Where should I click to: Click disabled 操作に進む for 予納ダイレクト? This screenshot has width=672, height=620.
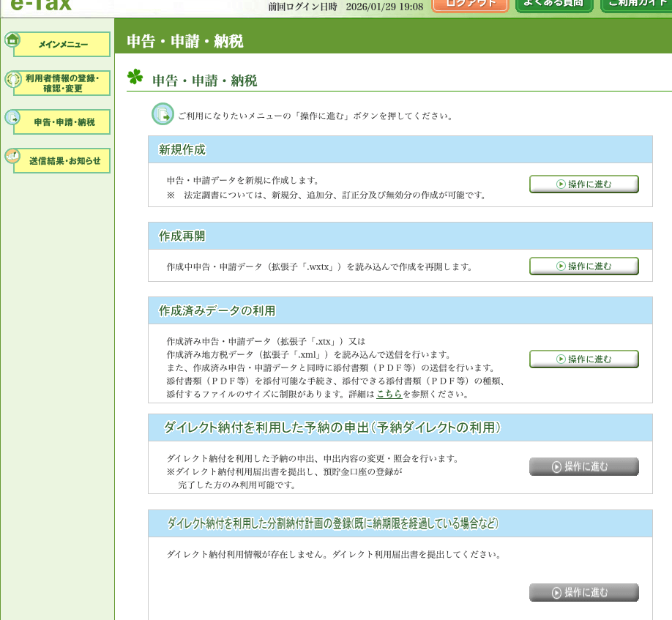[x=583, y=466]
